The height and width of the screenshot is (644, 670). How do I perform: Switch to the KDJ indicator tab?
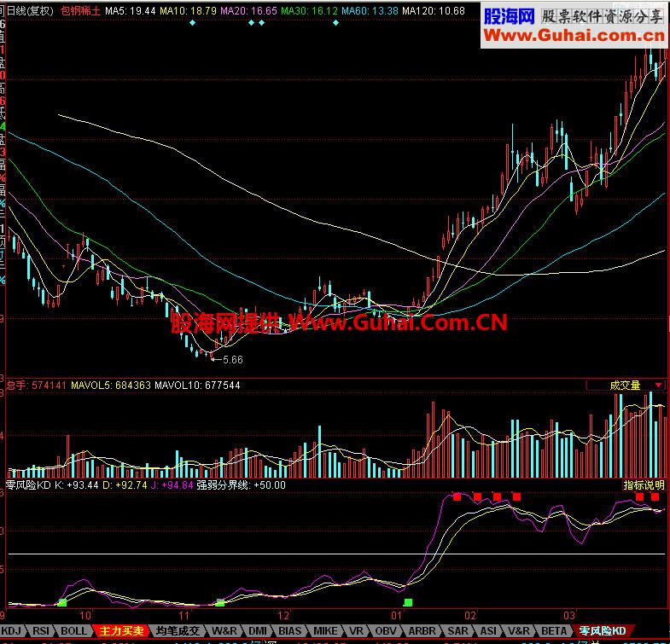click(12, 630)
